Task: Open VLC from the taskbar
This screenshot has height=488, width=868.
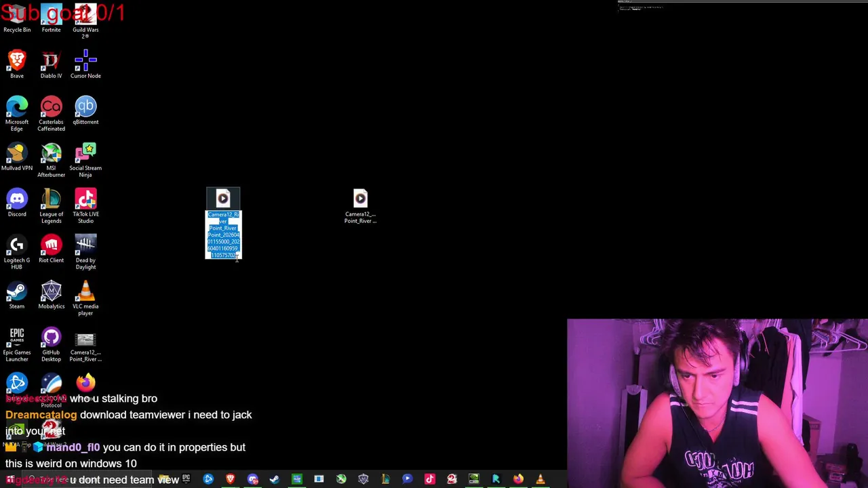Action: (x=540, y=479)
